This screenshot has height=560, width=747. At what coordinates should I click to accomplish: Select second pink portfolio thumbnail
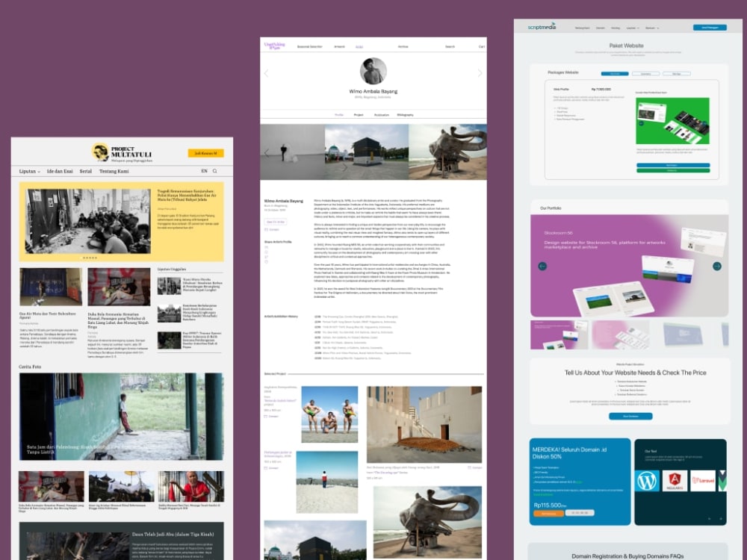(621, 335)
